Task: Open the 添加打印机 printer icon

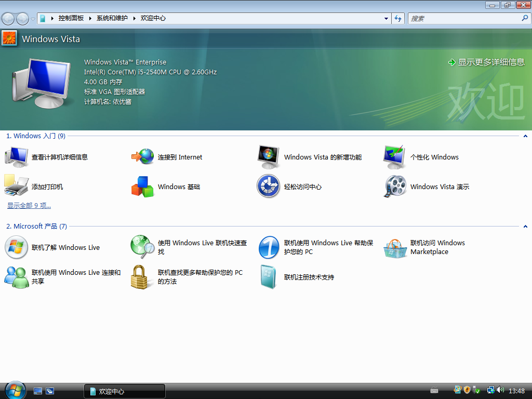Action: click(x=16, y=185)
